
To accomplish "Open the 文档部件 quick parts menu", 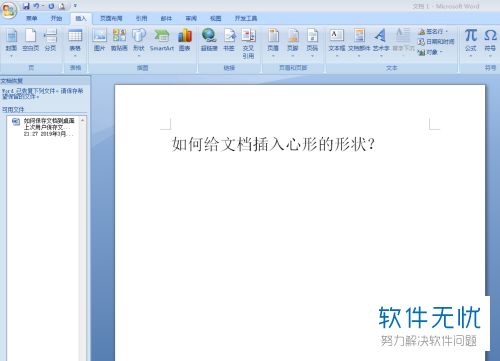I will 359,43.
